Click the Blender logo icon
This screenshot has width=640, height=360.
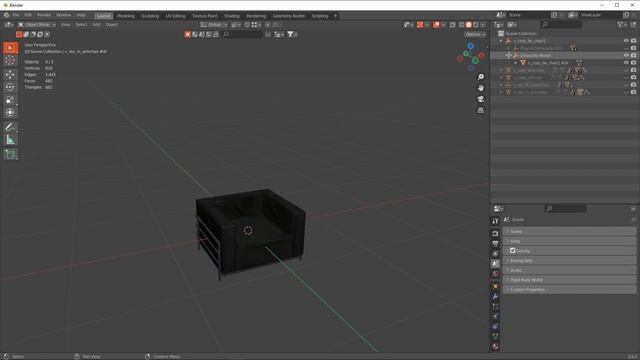6,16
